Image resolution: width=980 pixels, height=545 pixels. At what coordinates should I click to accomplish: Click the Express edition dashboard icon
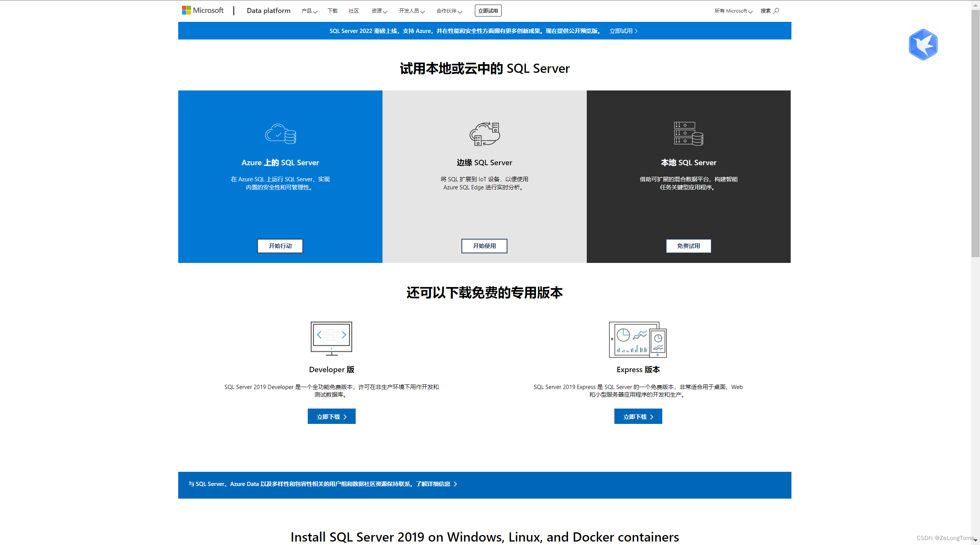[638, 340]
